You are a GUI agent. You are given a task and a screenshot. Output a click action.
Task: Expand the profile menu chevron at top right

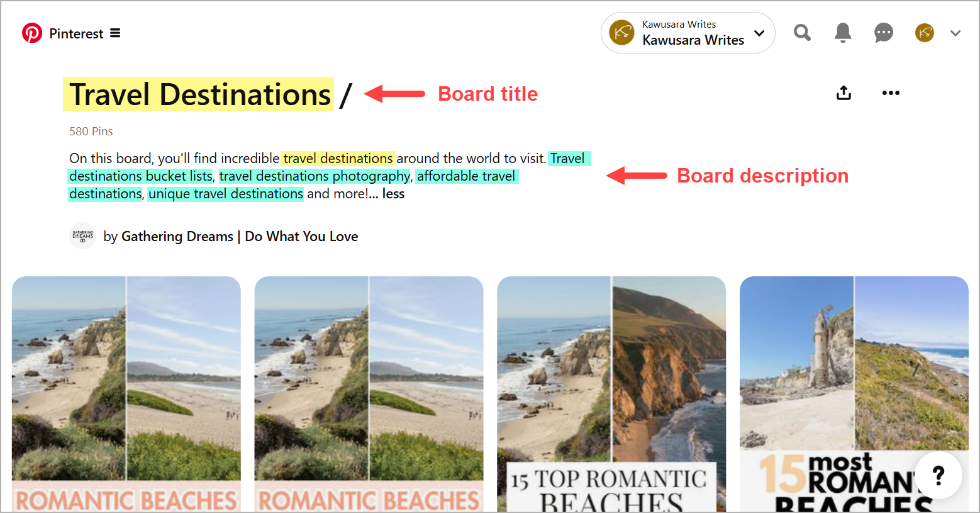[955, 33]
